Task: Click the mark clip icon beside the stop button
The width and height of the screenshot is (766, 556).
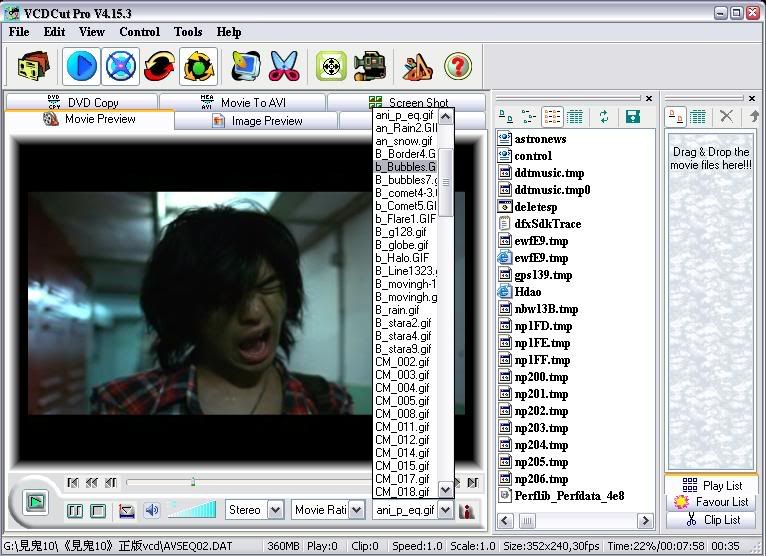Action: tap(127, 511)
